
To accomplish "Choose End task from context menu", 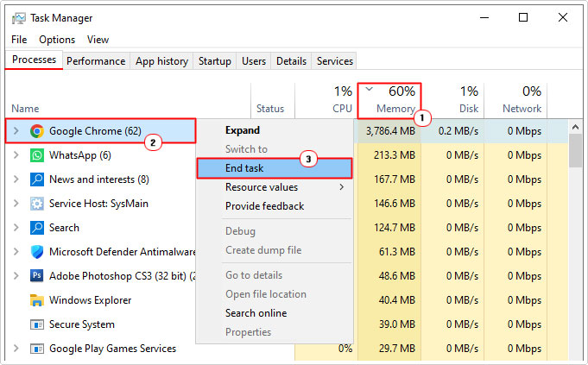I will pos(274,168).
